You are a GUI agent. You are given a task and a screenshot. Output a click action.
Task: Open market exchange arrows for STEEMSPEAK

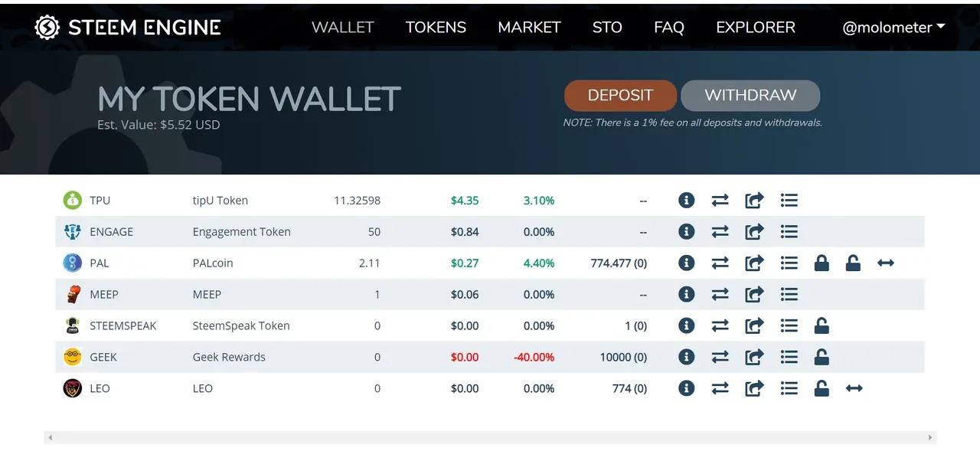click(x=720, y=326)
